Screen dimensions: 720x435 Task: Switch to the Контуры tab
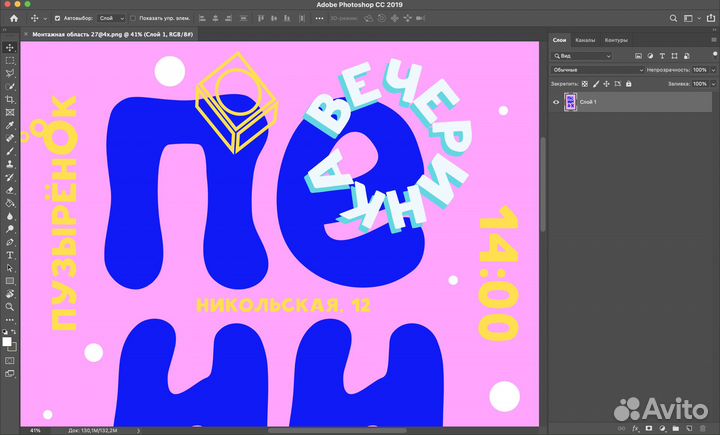616,40
